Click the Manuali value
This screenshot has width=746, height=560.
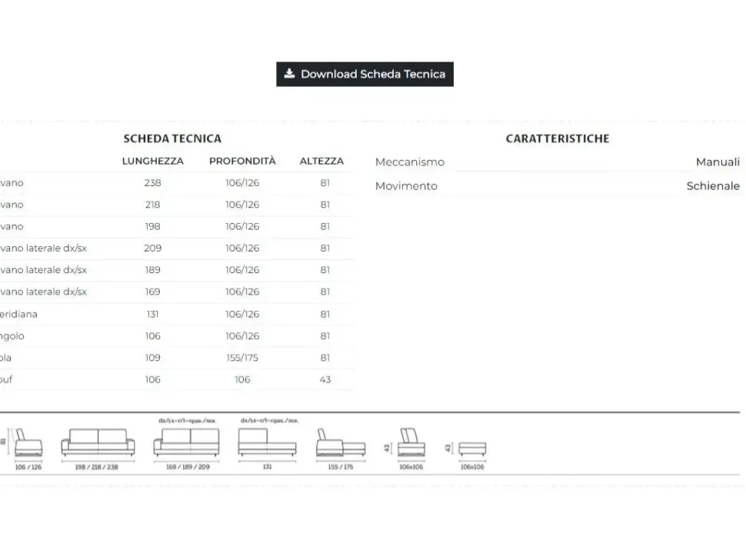718,162
